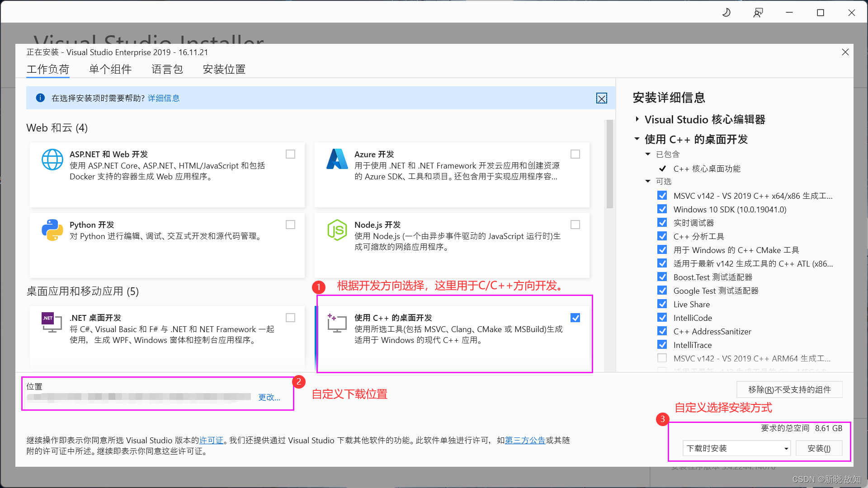Collapse the optional components list
Viewport: 868px width, 488px height.
tap(648, 181)
